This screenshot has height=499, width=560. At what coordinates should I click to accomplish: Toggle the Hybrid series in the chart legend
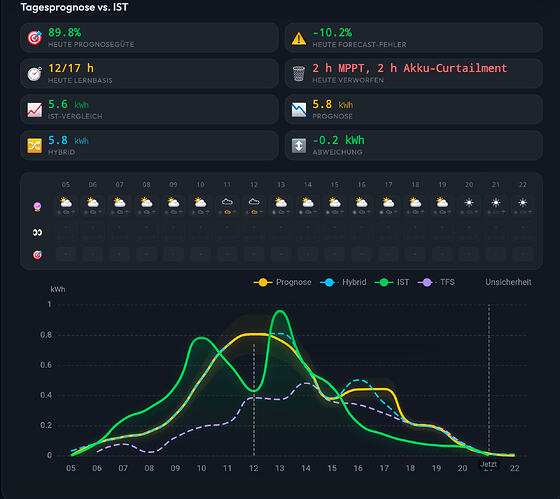pos(343,282)
